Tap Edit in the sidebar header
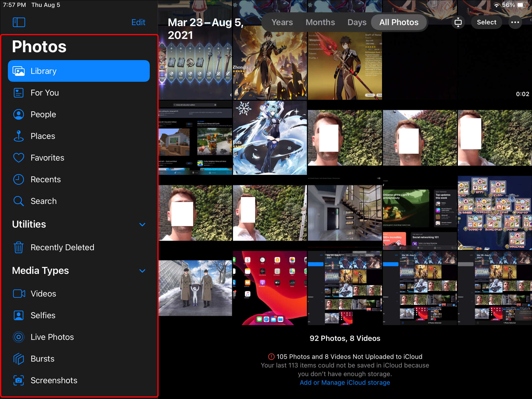The height and width of the screenshot is (399, 532). [x=138, y=22]
